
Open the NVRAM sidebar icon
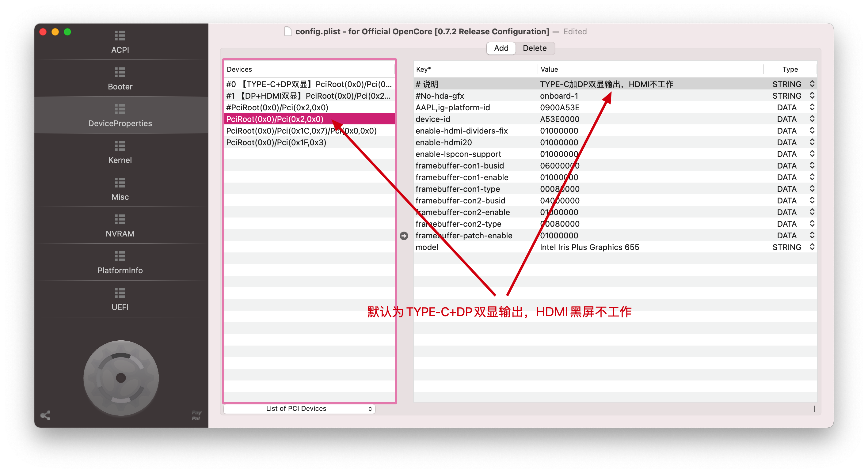pyautogui.click(x=120, y=219)
